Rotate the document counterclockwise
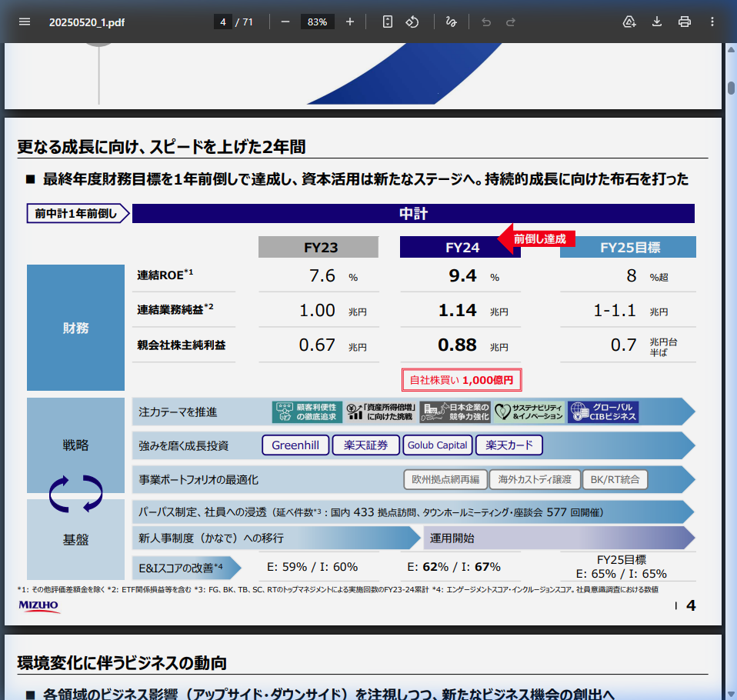 pyautogui.click(x=412, y=22)
